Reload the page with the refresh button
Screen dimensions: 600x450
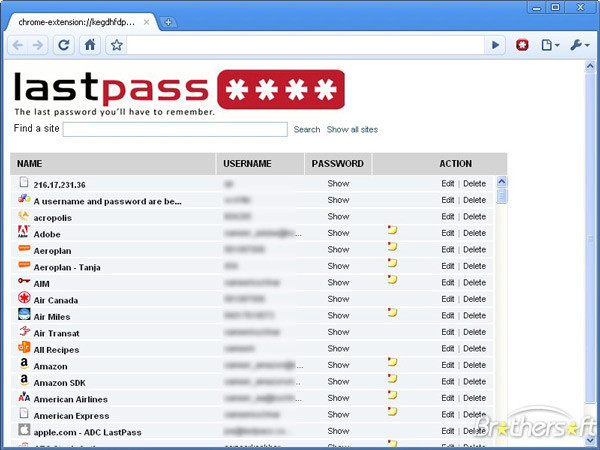click(64, 45)
